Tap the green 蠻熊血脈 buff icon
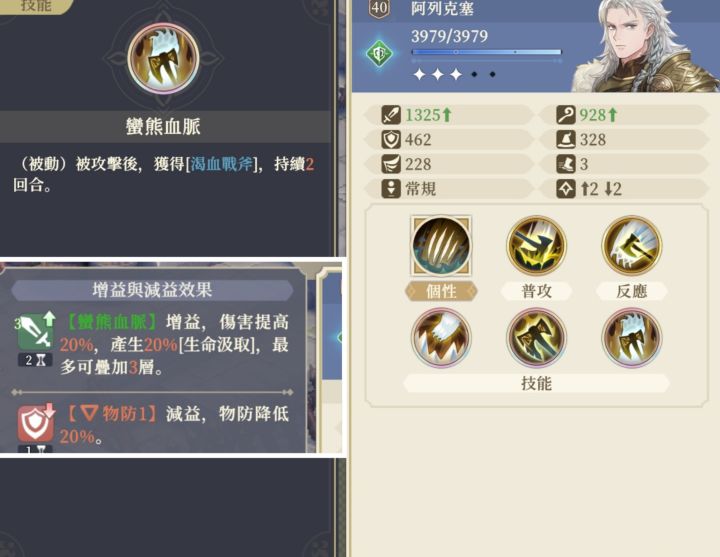 pyautogui.click(x=35, y=331)
